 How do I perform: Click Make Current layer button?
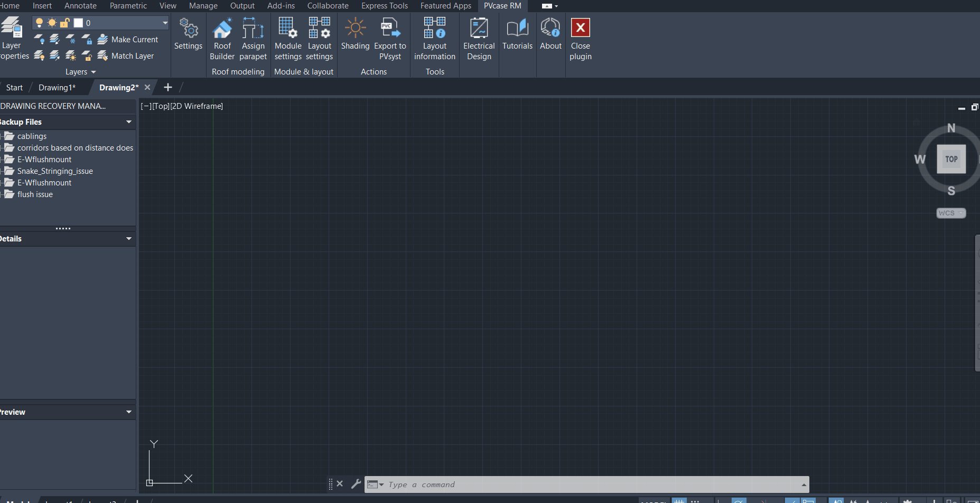tap(128, 39)
